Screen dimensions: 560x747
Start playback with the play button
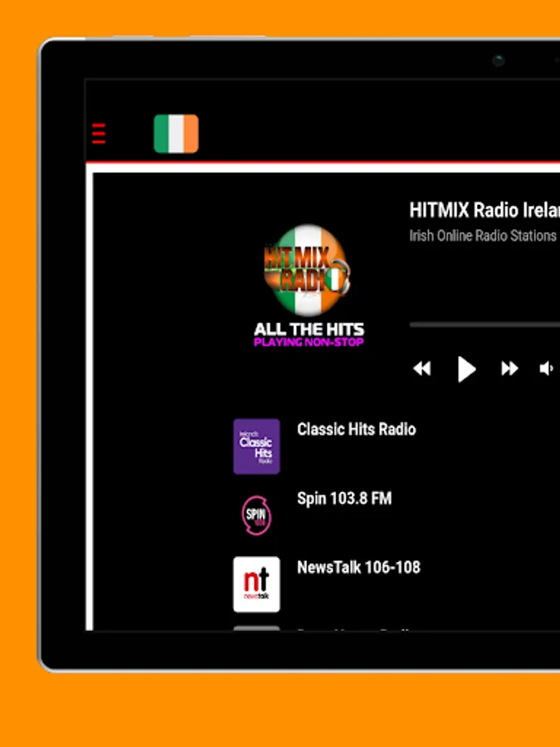point(466,369)
